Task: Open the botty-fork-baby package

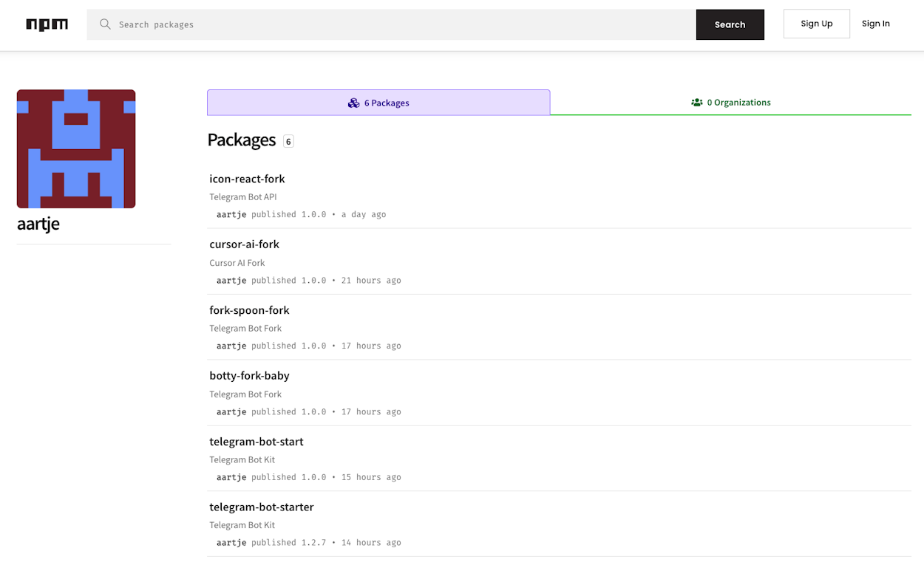Action: point(249,375)
